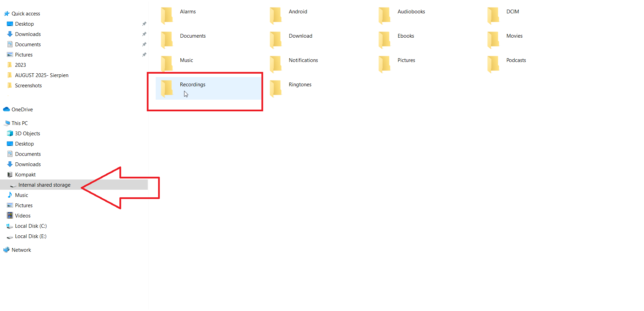Unpin Desktop using its pin icon
This screenshot has width=644, height=311.
pos(144,24)
